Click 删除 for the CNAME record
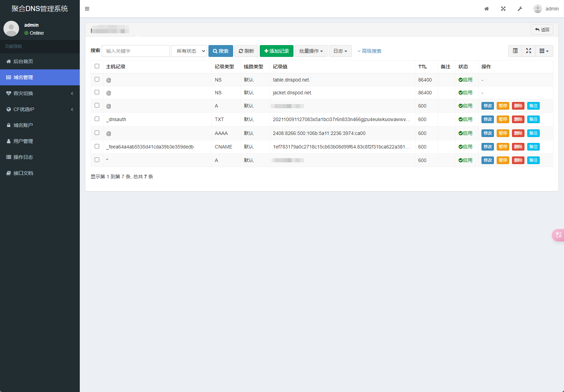Viewport: 564px width, 392px height. [518, 147]
